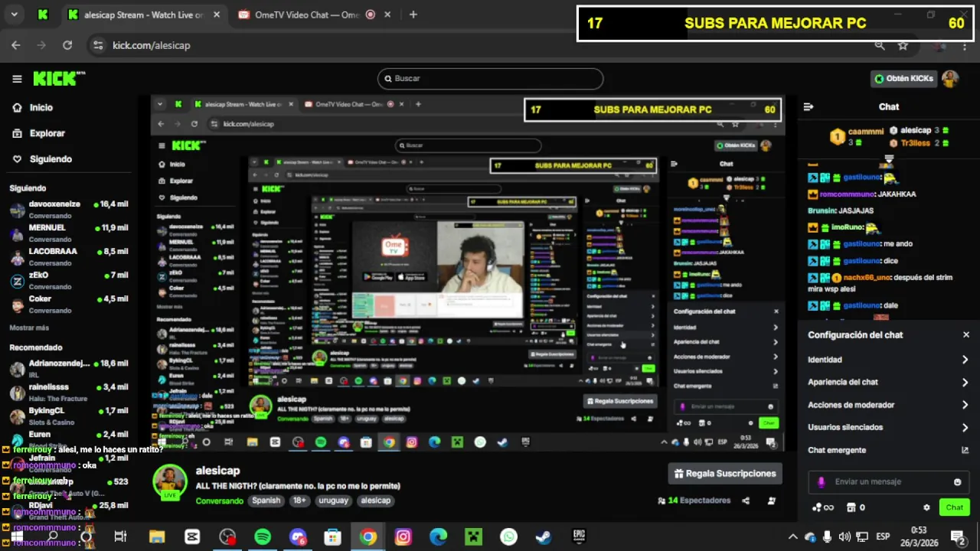
Task: Open the Conversando category link
Action: tap(219, 500)
